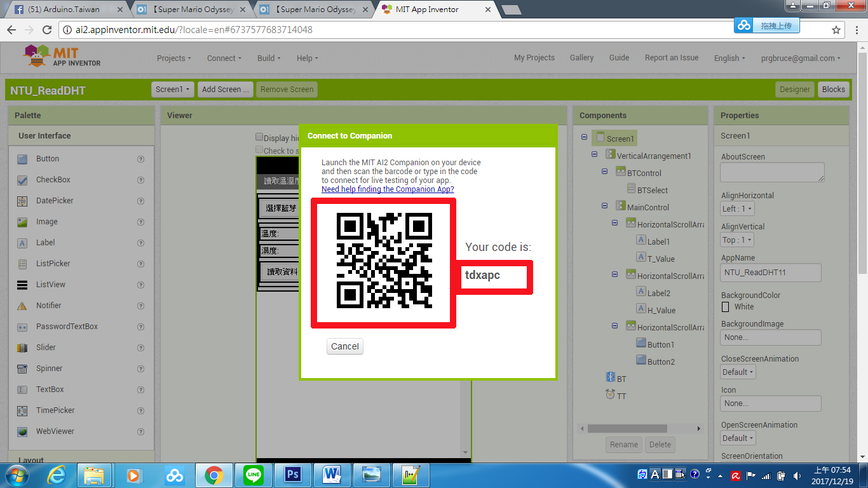Click the CheckBox palette icon

coord(22,180)
